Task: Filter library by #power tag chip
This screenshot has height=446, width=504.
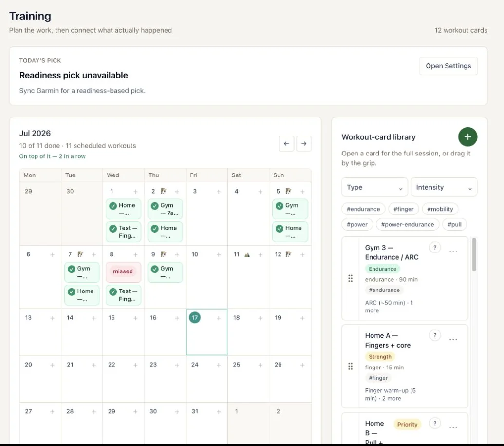Action: coord(357,224)
